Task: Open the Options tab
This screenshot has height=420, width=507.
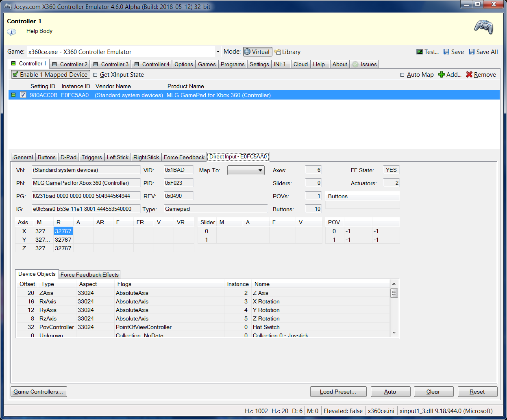Action: click(184, 64)
